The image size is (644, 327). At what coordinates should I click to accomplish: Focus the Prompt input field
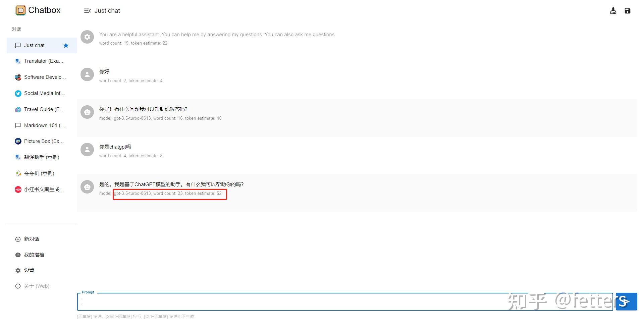345,302
